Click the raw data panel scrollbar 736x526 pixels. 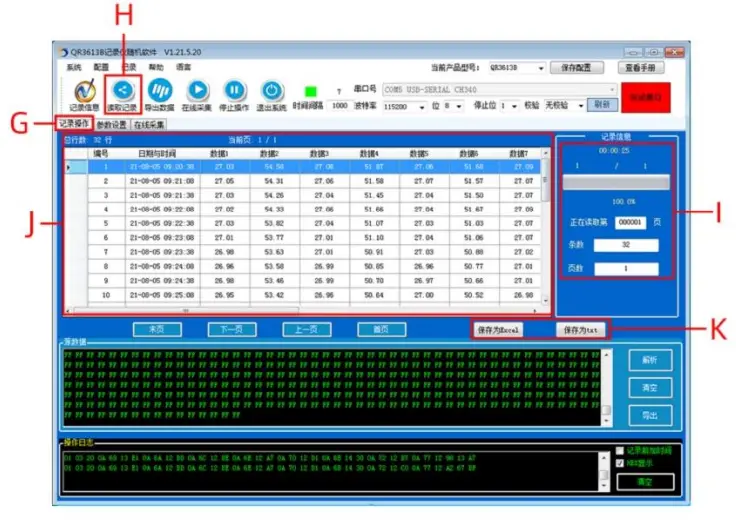pyautogui.click(x=606, y=388)
